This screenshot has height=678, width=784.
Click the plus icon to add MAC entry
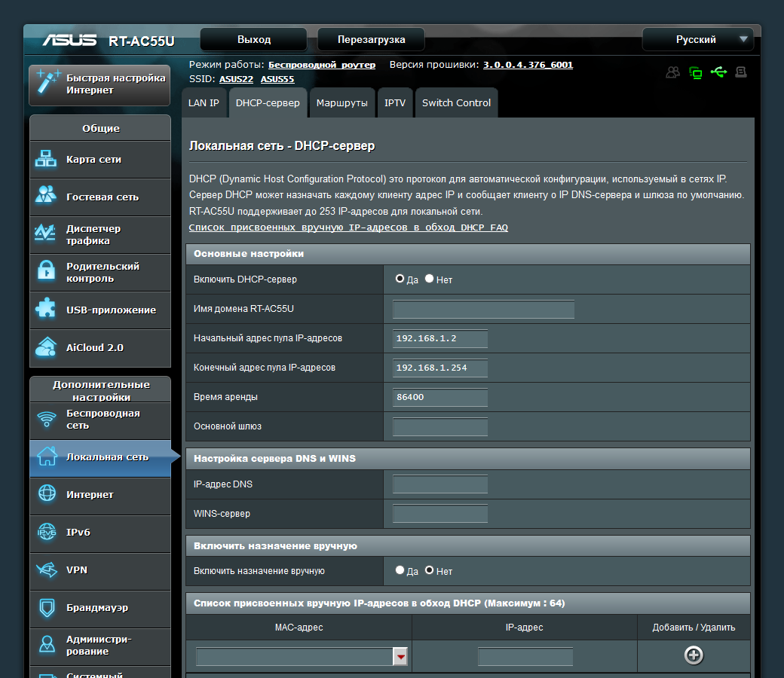[x=694, y=655]
